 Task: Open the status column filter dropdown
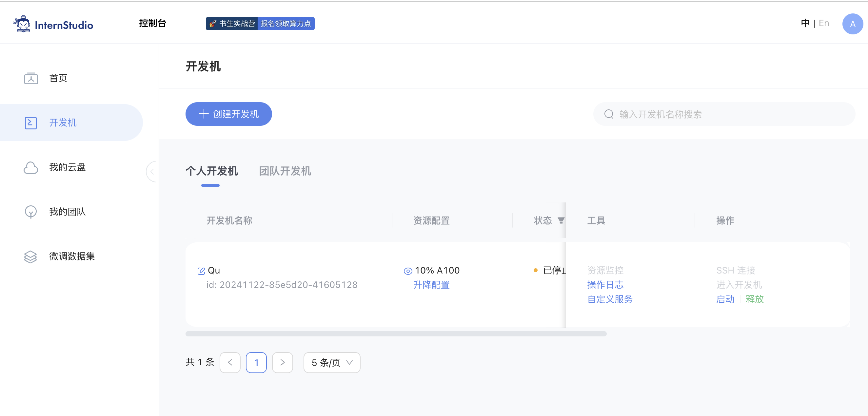561,221
